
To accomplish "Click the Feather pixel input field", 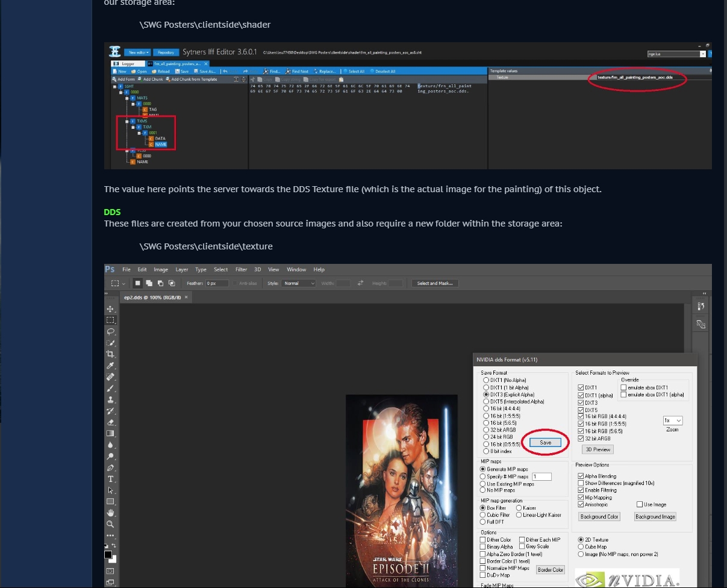I will tap(217, 283).
